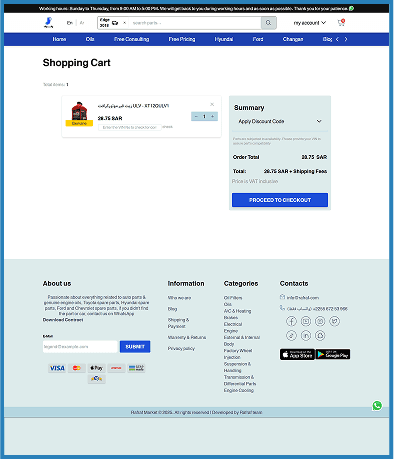The image size is (394, 460).
Task: Go to the Free Consulting menu item
Action: click(x=131, y=39)
